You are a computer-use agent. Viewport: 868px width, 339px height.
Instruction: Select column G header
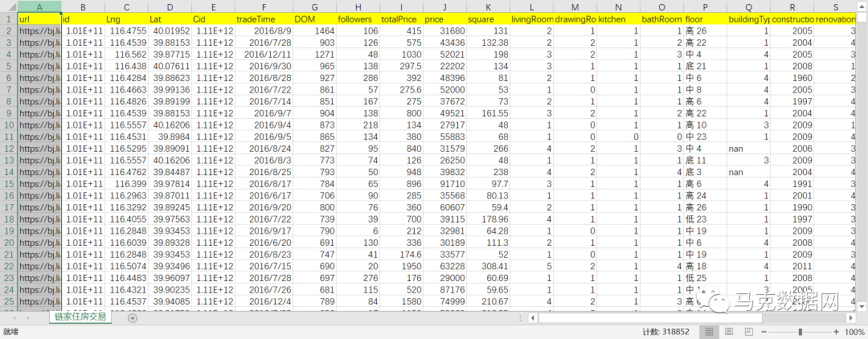tap(314, 7)
